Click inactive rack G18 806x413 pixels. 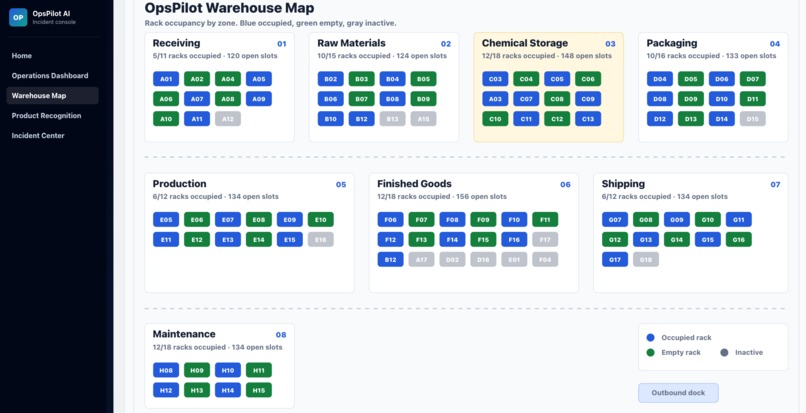[x=646, y=260]
